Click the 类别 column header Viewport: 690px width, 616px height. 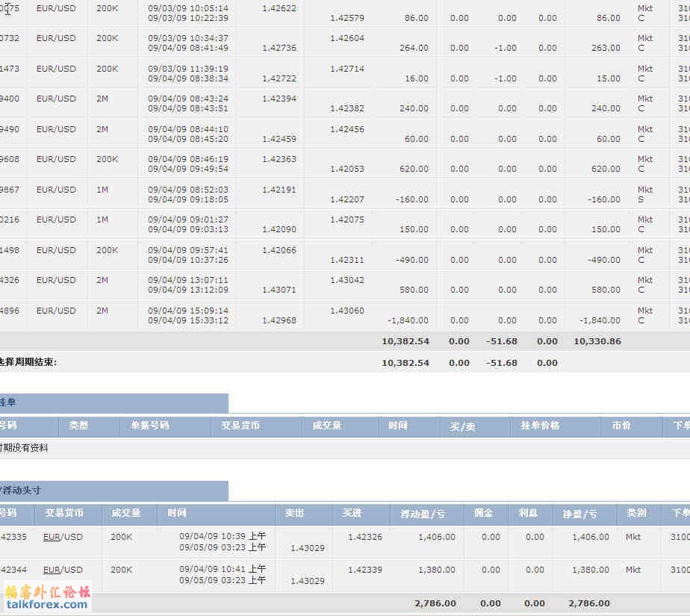pos(636,514)
